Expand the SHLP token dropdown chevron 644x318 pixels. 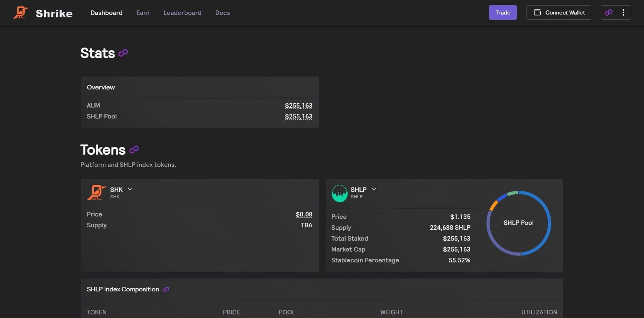[374, 189]
